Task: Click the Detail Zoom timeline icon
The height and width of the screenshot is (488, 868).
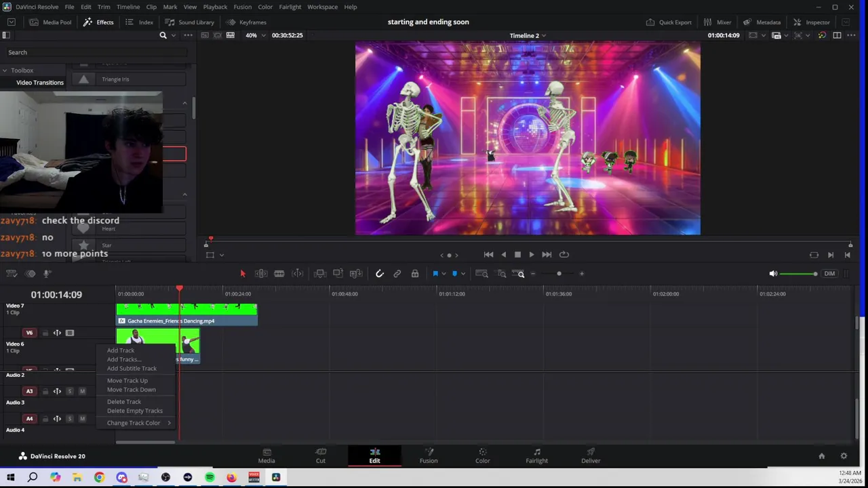Action: point(502,274)
